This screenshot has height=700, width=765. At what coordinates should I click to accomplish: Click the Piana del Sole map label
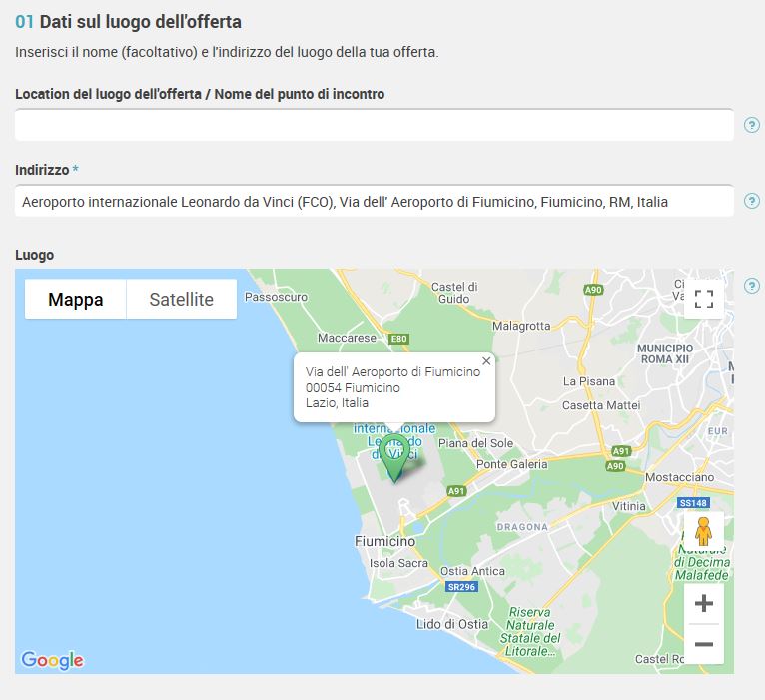pos(475,443)
